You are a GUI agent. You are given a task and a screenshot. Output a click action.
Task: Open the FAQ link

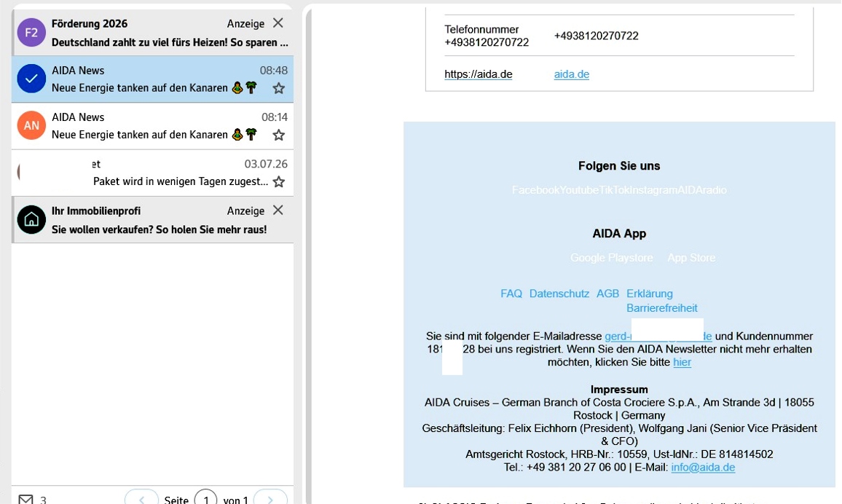tap(511, 294)
